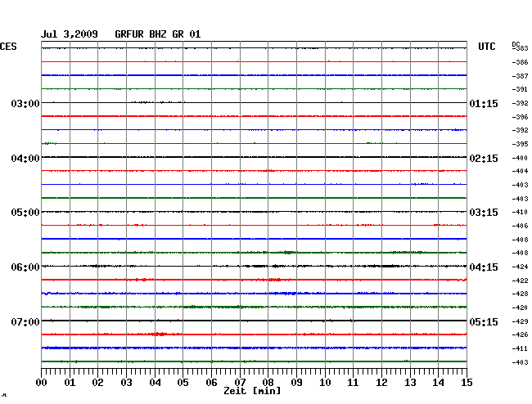Image resolution: width=532 pixels, height=404 pixels.
Task: Click minute tick label "00"
Action: click(x=41, y=383)
